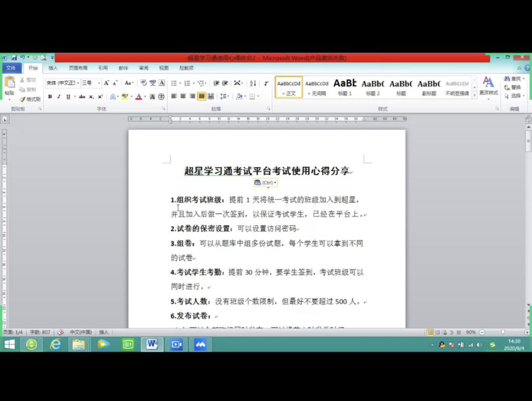Image resolution: width=532 pixels, height=401 pixels.
Task: Open the 页面布局 (Page Layout) tab
Action: pos(78,68)
